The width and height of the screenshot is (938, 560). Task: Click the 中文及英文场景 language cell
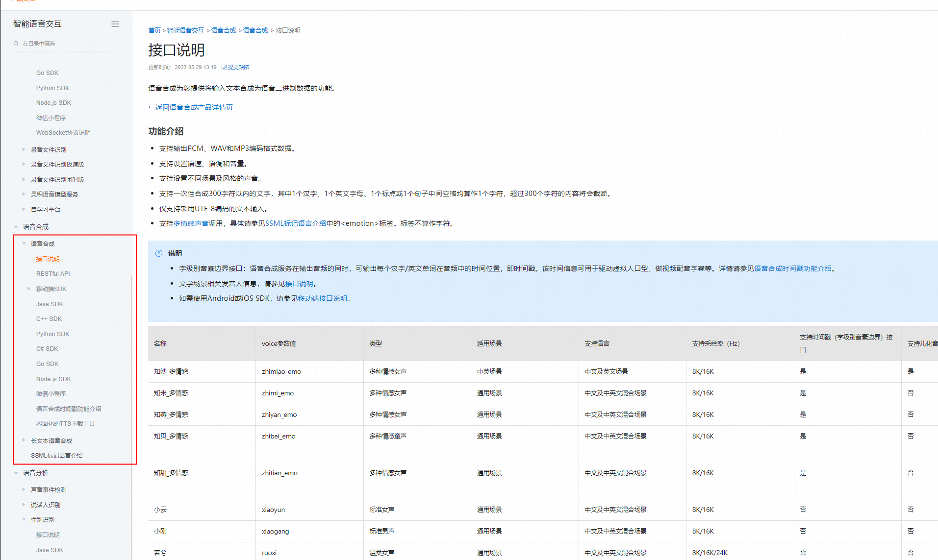click(633, 371)
